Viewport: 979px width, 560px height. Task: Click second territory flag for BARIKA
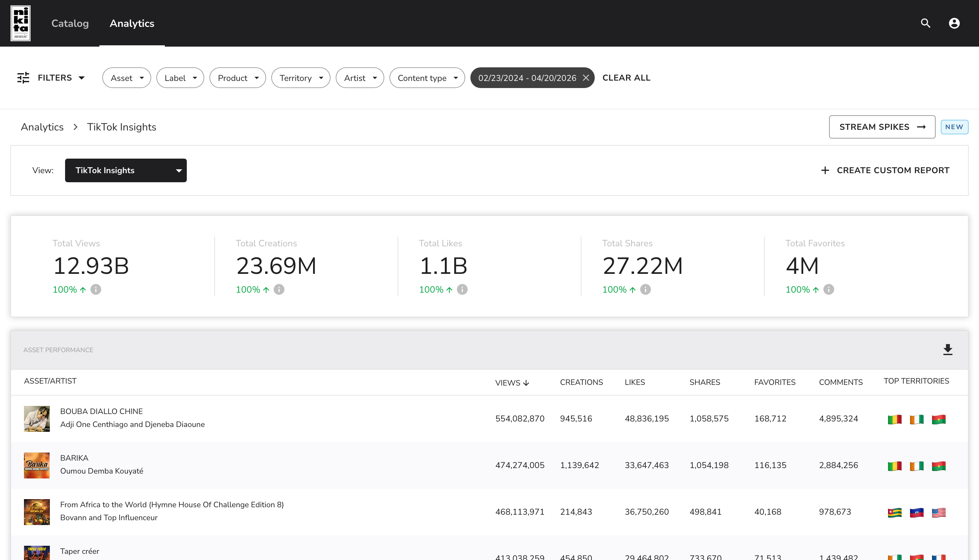coord(917,466)
